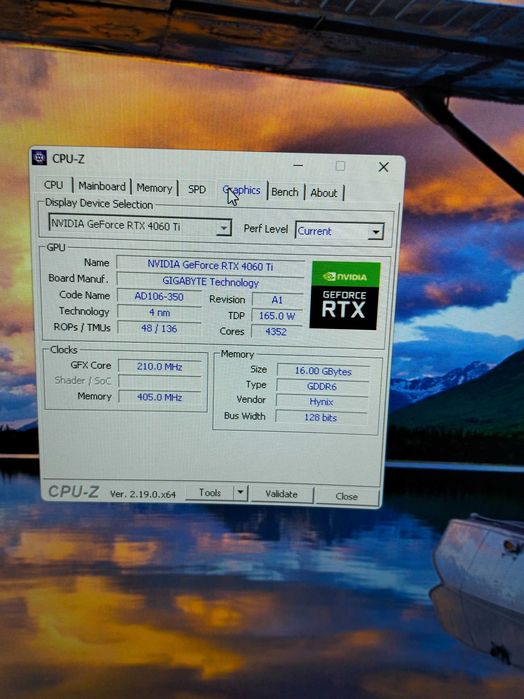Click the Close button at bottom

347,496
